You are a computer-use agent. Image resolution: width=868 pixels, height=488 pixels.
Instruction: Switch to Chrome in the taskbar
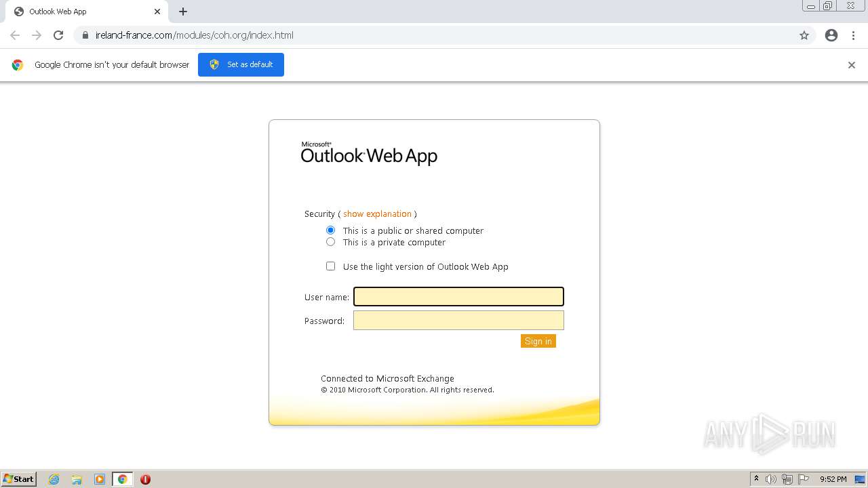point(122,479)
